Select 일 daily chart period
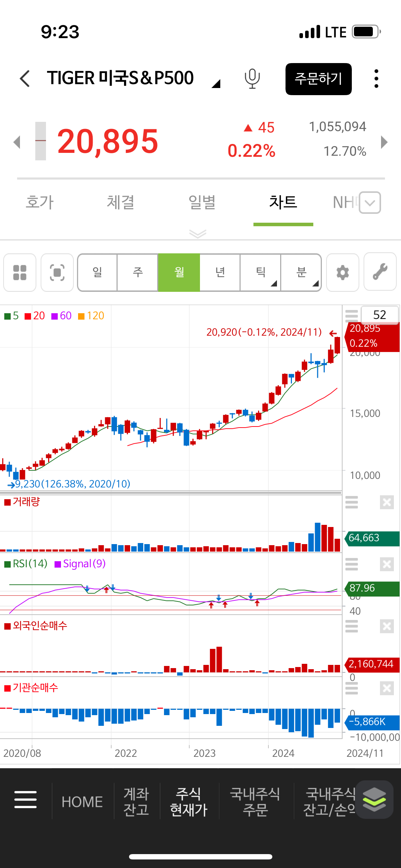 click(97, 273)
